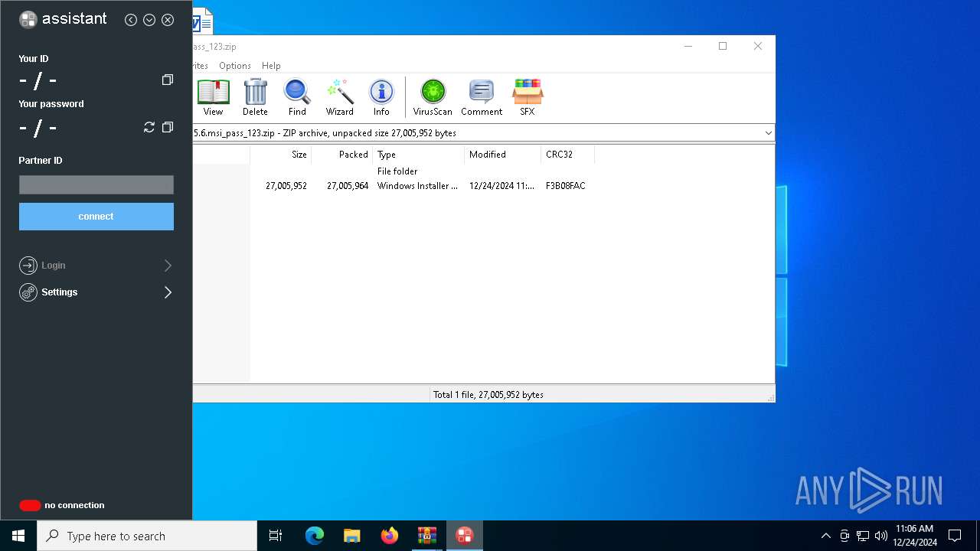Viewport: 980px width, 551px height.
Task: Open the Help menu
Action: pyautogui.click(x=271, y=66)
